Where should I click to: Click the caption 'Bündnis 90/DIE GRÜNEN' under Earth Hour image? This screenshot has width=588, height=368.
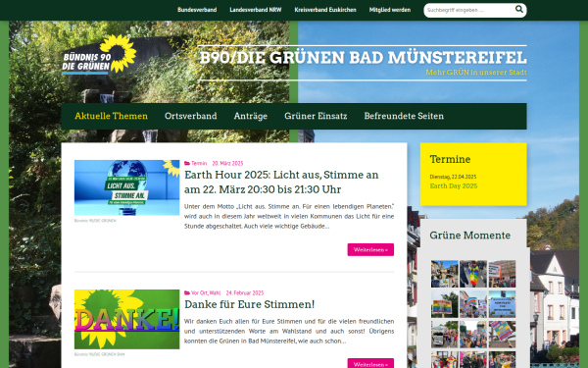[x=95, y=221]
